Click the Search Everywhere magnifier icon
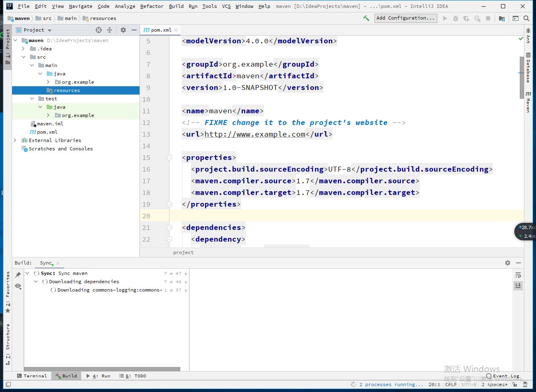Screen dimensions: 536x392 point(526,18)
